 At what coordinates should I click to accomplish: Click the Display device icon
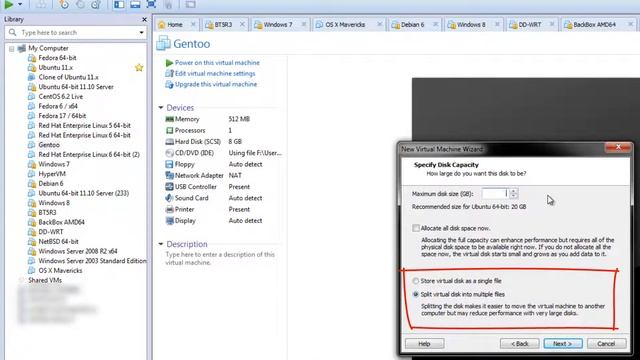click(x=169, y=221)
